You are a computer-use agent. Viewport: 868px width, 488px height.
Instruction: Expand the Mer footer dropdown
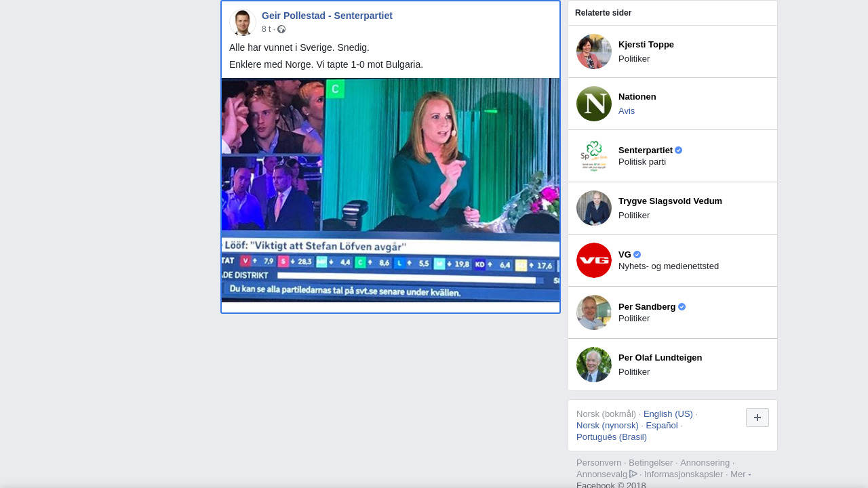(x=741, y=474)
